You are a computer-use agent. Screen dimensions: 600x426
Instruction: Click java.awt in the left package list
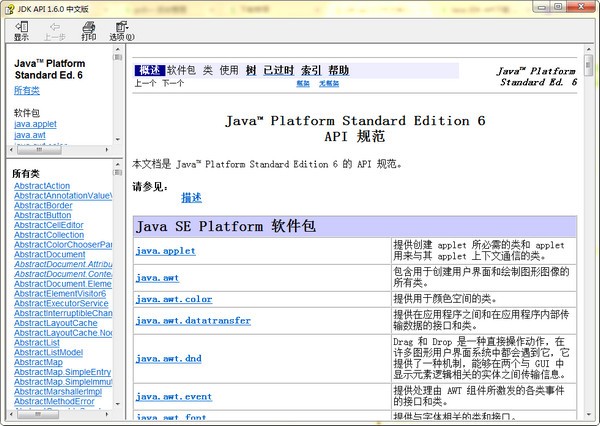point(30,135)
